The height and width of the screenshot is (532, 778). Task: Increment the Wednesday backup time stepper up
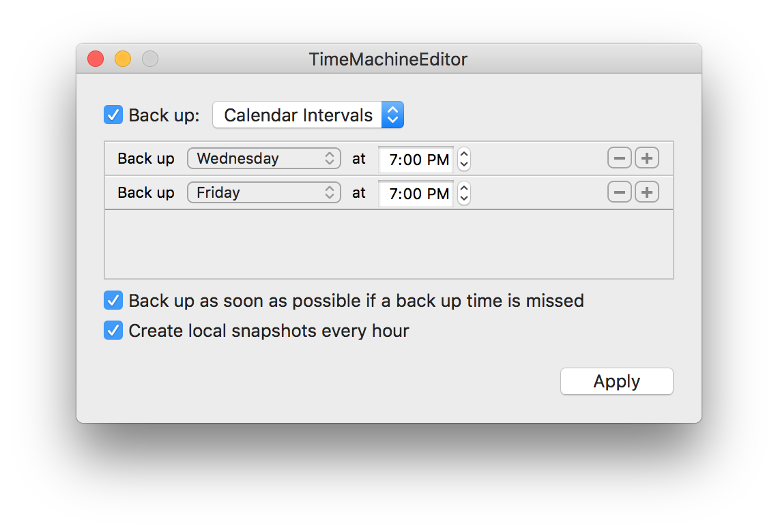[464, 153]
